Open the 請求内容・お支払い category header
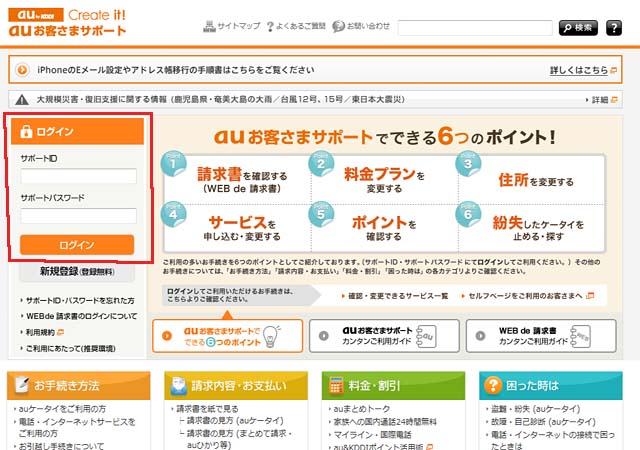 [236, 385]
